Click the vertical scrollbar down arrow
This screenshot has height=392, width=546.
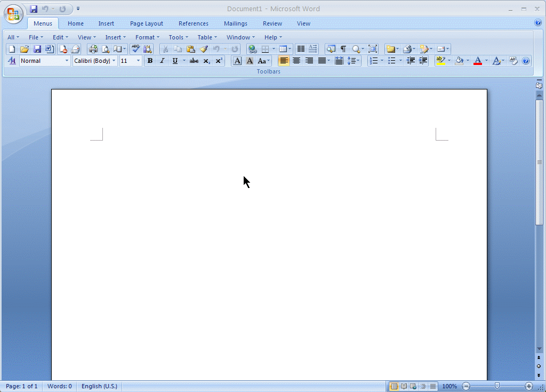click(x=539, y=348)
